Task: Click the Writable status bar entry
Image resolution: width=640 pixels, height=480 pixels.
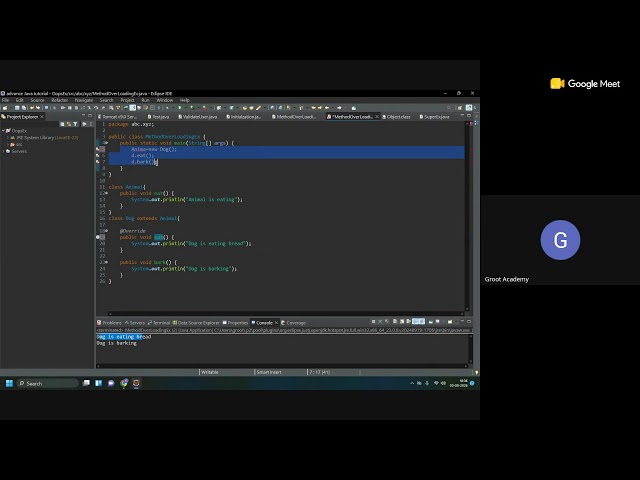Action: [210, 372]
